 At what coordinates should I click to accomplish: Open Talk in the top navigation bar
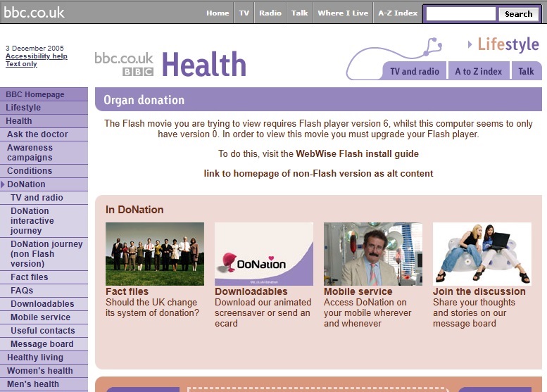[299, 13]
